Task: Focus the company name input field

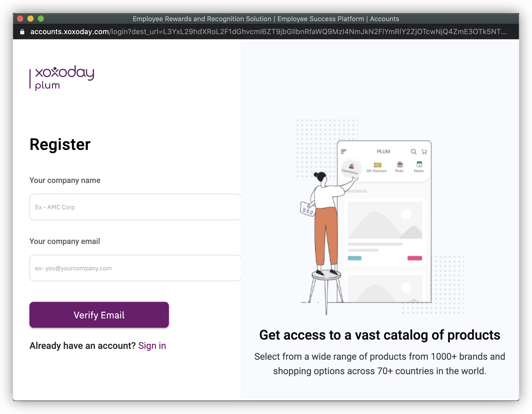Action: (135, 207)
